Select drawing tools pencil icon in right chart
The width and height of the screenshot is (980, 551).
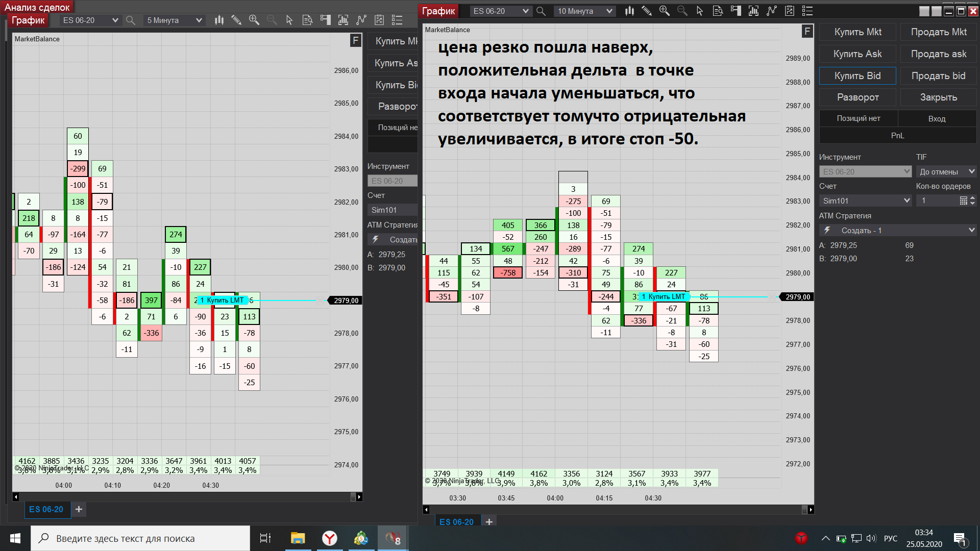click(x=647, y=11)
